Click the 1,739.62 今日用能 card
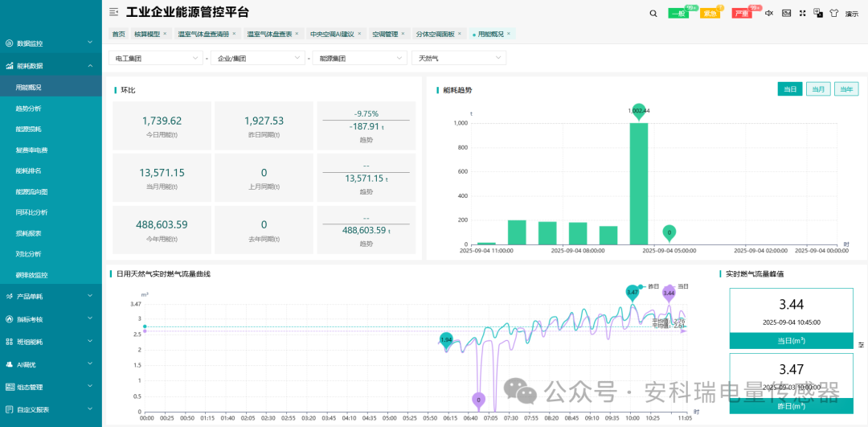Image resolution: width=868 pixels, height=427 pixels. (x=162, y=125)
